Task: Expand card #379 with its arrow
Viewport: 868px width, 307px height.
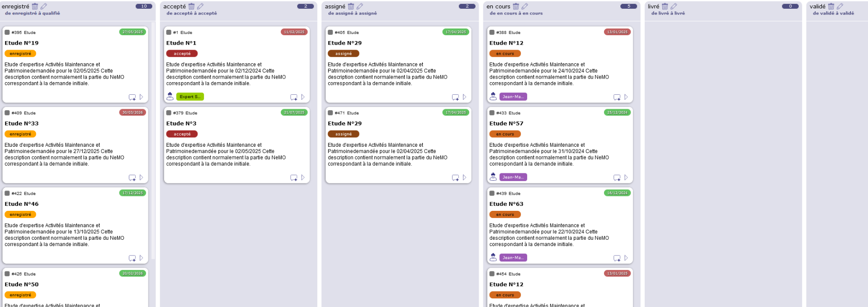Action: point(303,177)
